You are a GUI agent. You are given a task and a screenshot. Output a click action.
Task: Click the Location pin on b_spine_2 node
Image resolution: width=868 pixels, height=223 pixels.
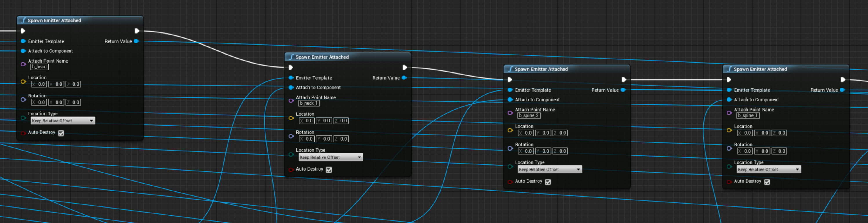[510, 130]
